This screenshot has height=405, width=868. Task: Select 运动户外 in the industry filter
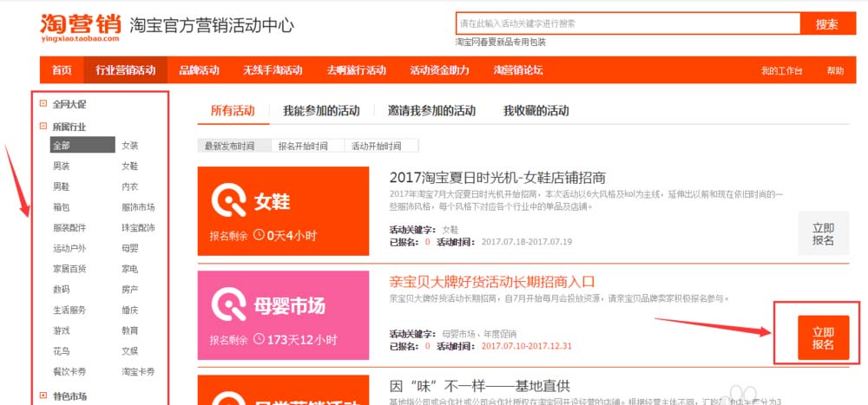[x=69, y=248]
